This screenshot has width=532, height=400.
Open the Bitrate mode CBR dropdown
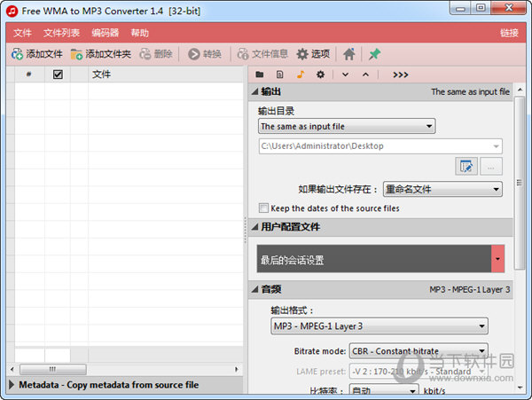tap(419, 351)
